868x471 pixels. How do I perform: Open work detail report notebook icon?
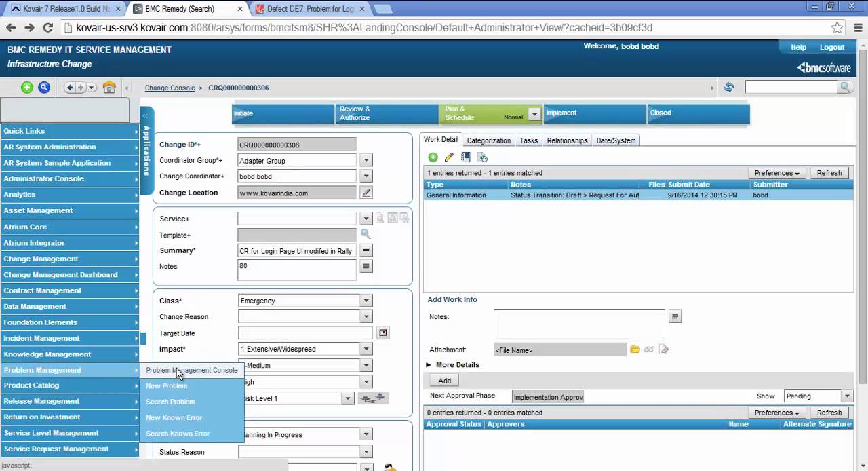click(466, 157)
